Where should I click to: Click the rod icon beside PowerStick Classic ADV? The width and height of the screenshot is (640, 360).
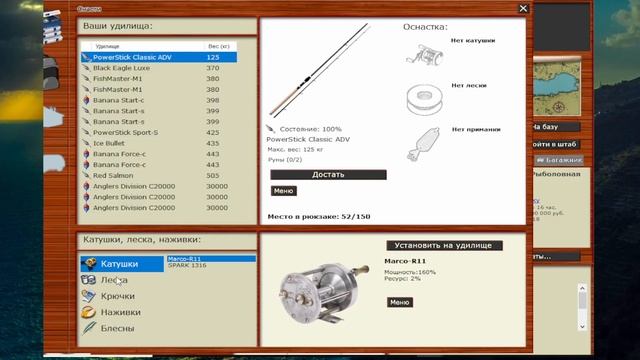pos(86,58)
